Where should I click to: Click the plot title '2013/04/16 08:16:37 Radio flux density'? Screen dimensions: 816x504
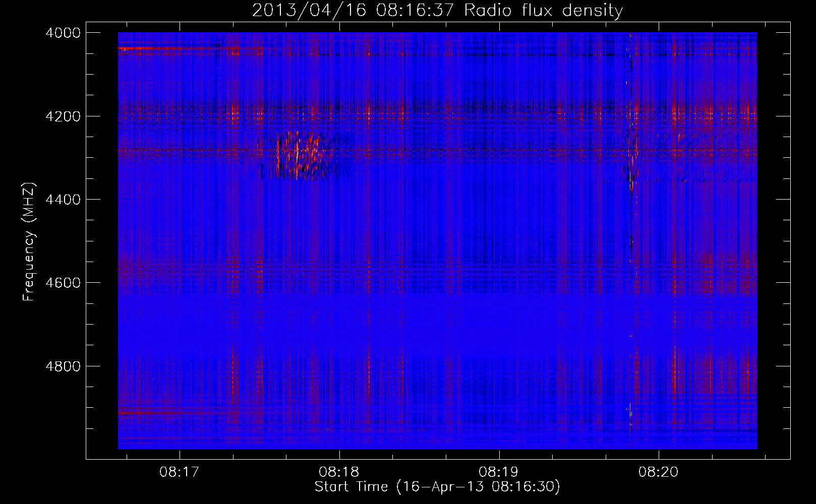437,10
